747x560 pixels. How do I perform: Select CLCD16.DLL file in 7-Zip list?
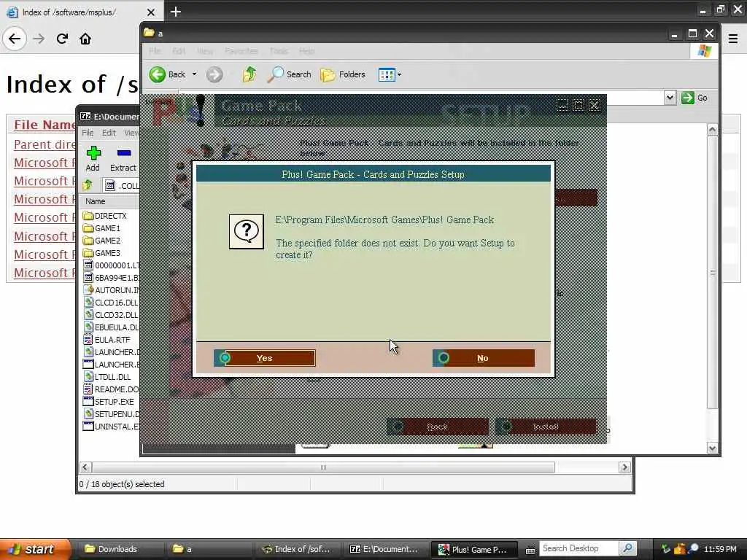(x=111, y=303)
